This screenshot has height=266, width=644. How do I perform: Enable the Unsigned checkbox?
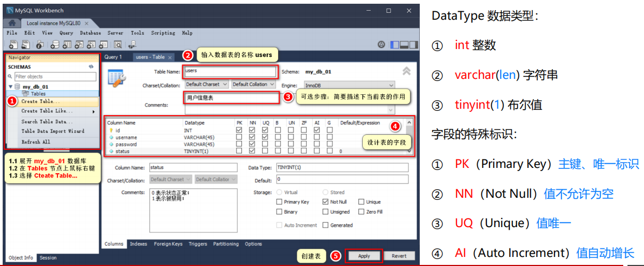(325, 212)
